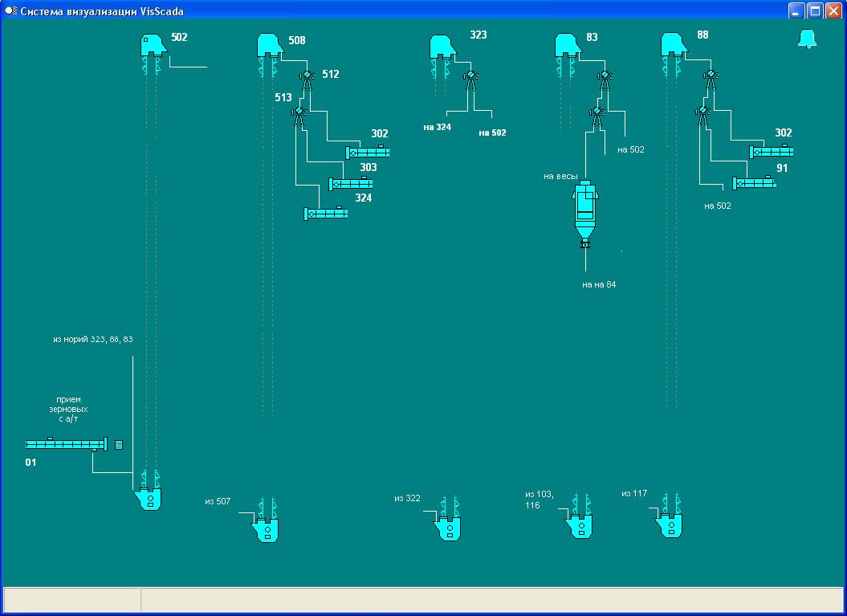Select the elevator boot fed from 507
Screen dimensions: 847x616
[x=267, y=529]
